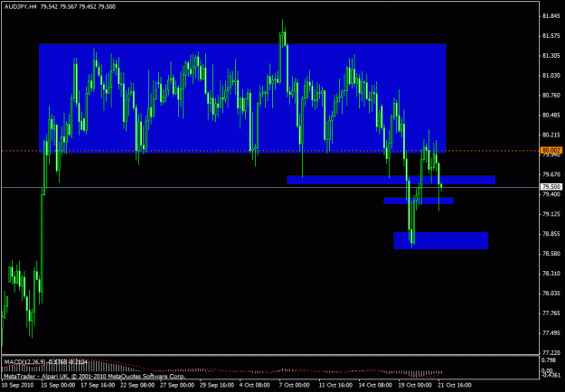Click the 21 Oct 16:00 time label
The image size is (565, 392).
click(x=455, y=385)
